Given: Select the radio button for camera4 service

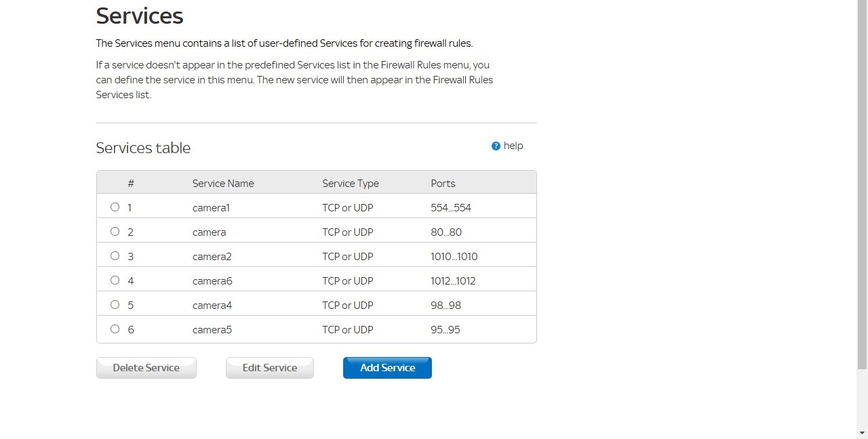Looking at the screenshot, I should (115, 305).
